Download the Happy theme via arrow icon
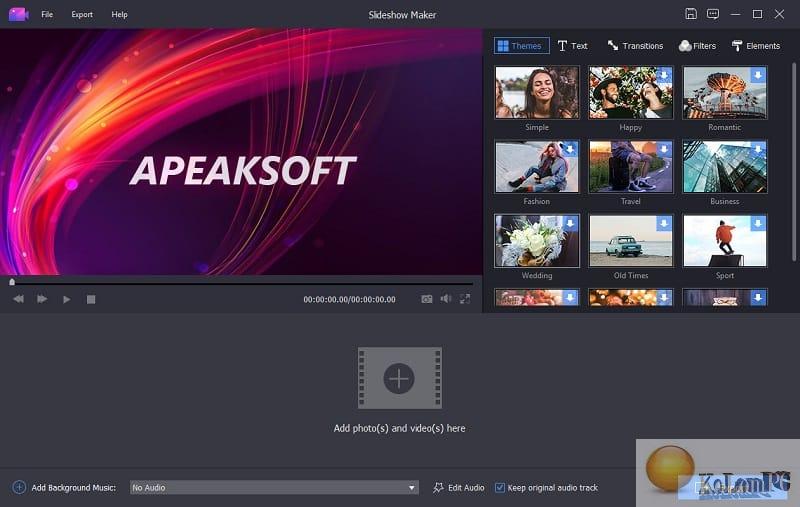The width and height of the screenshot is (800, 507). (664, 75)
